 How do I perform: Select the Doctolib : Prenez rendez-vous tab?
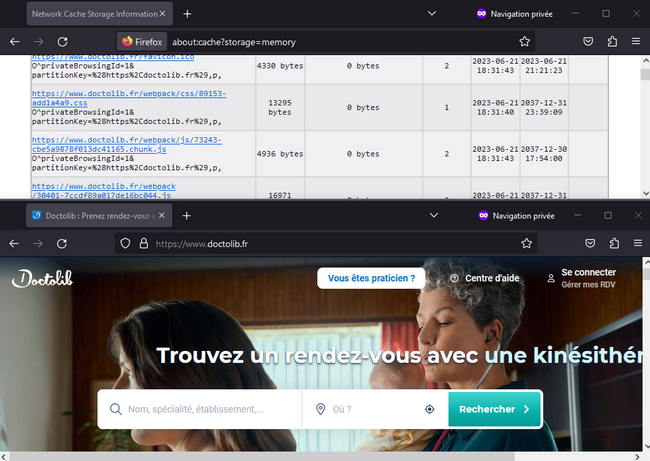[x=99, y=216]
